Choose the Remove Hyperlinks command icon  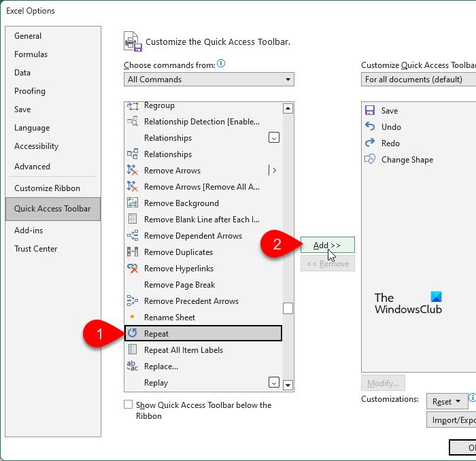[133, 268]
